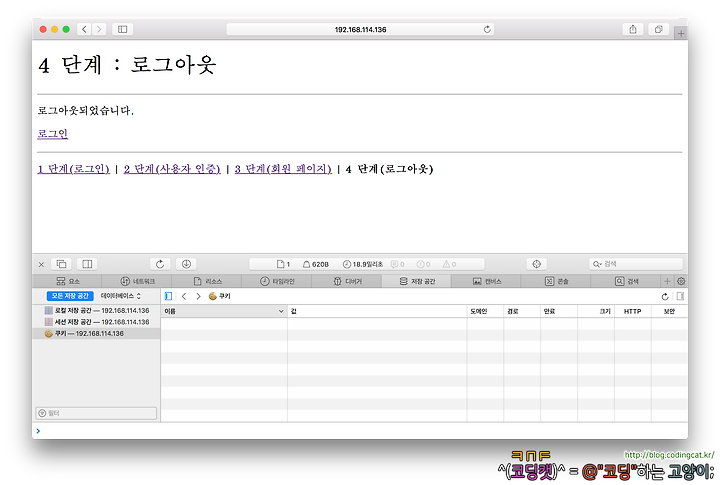Click the 보안 column header
Viewport: 720px width, 485px height.
coord(669,311)
